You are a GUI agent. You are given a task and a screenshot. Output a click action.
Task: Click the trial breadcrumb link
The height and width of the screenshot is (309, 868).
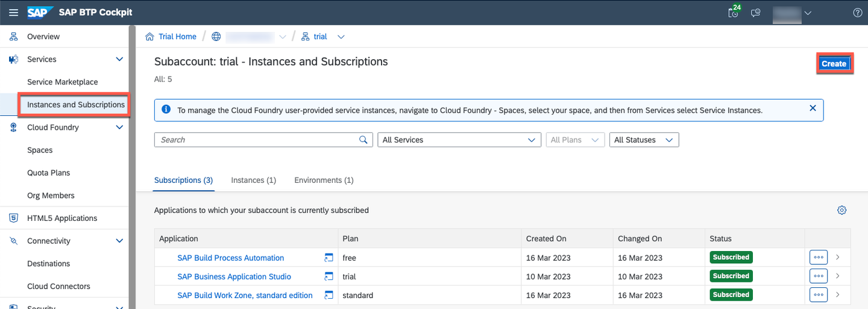point(321,37)
